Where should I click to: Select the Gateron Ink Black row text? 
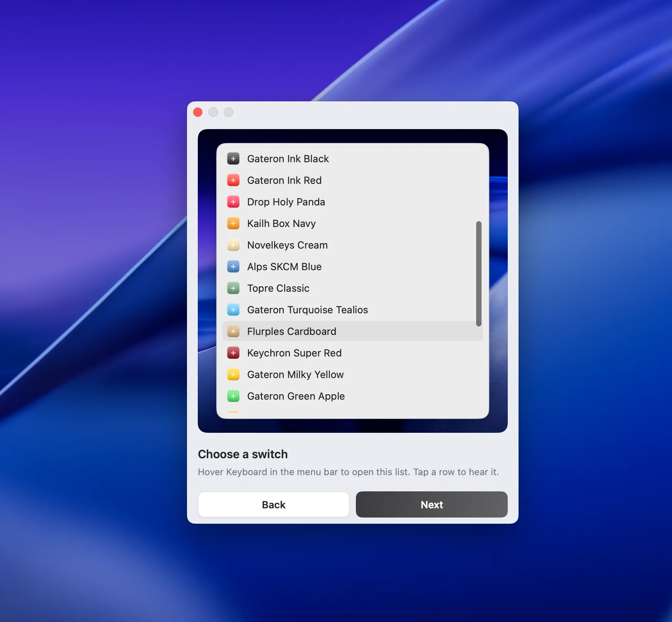pos(288,159)
